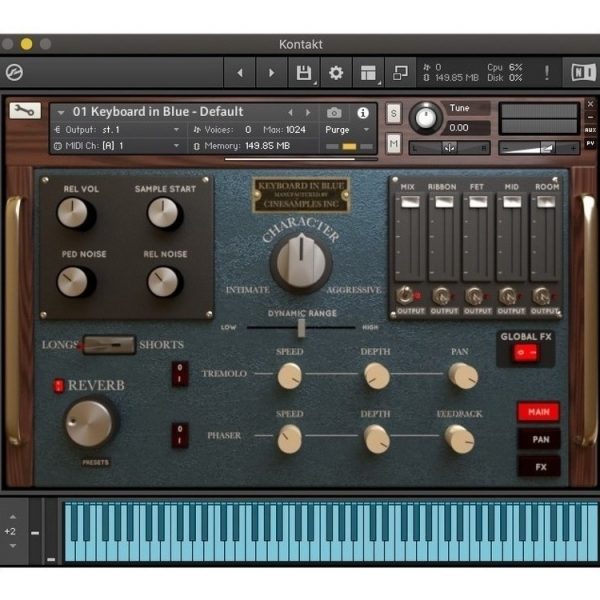Click the Reverb amount knob
This screenshot has width=600, height=600.
tap(91, 423)
